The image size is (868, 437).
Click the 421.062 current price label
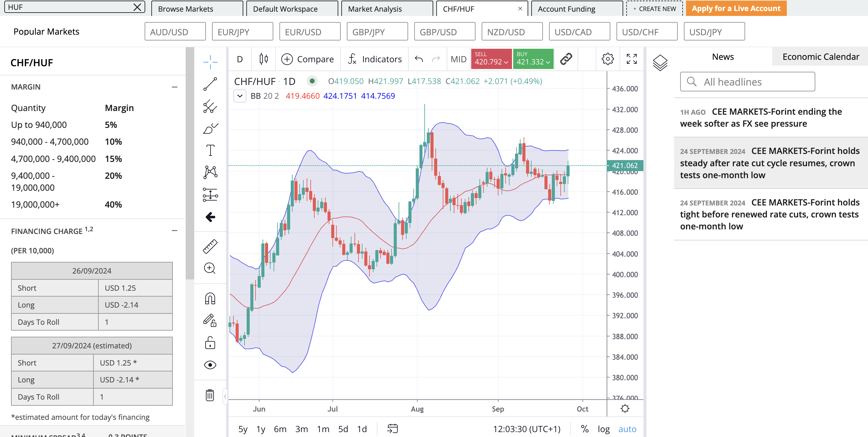pyautogui.click(x=624, y=166)
